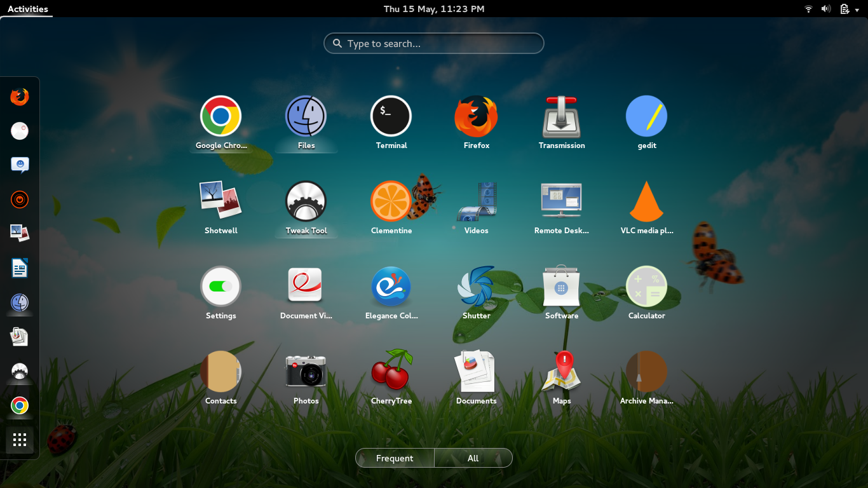
Task: Open the Archive Manager app
Action: (x=646, y=379)
